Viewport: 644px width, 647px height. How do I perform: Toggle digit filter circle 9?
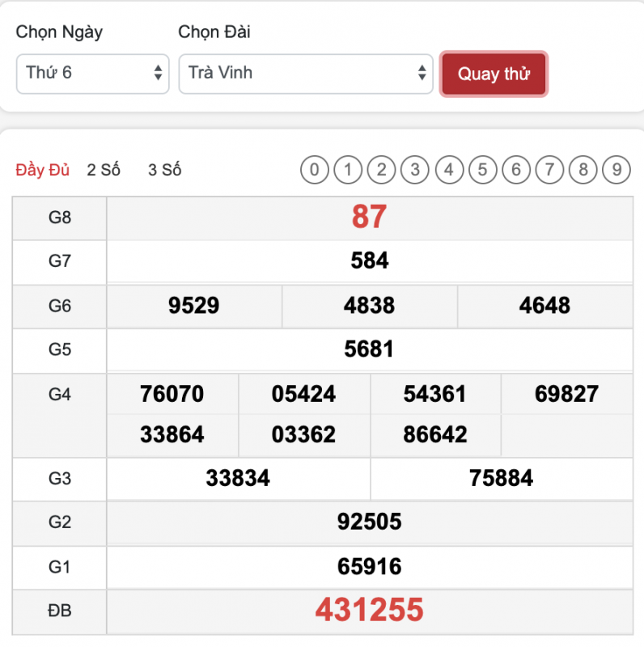click(616, 170)
